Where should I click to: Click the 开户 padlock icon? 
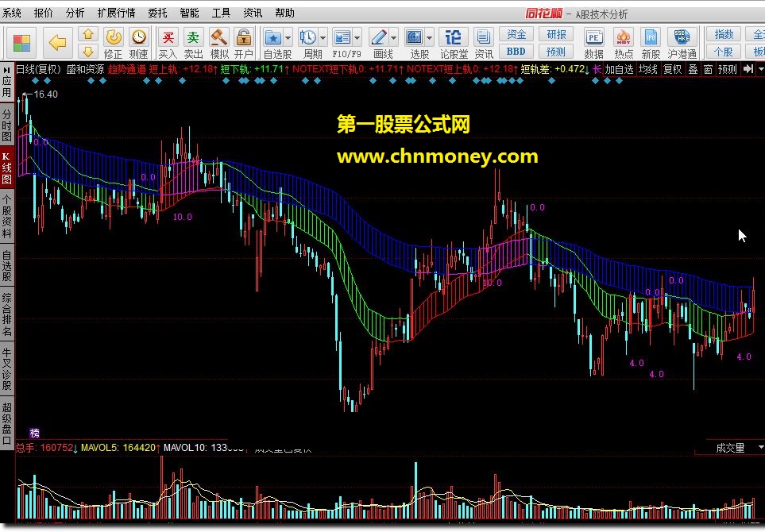(243, 37)
